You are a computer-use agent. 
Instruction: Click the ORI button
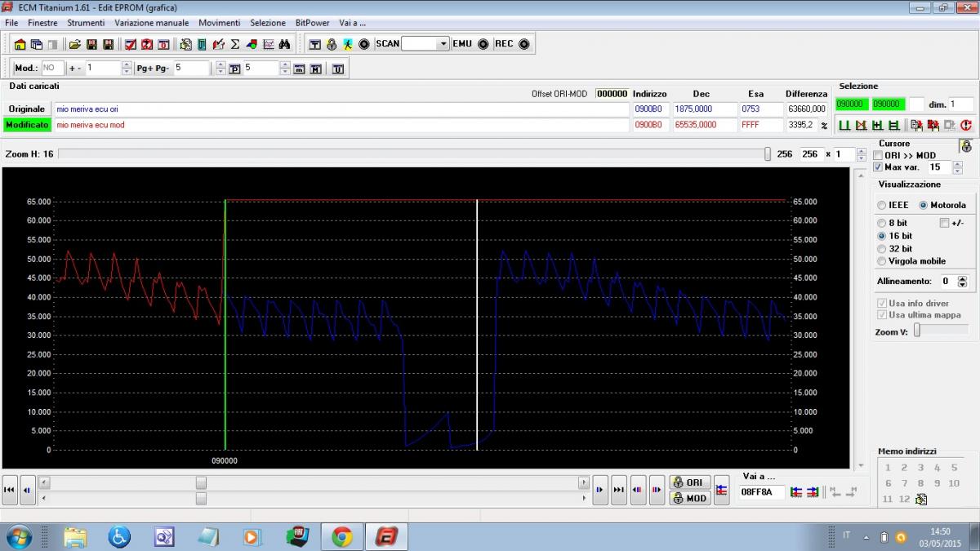coord(689,482)
